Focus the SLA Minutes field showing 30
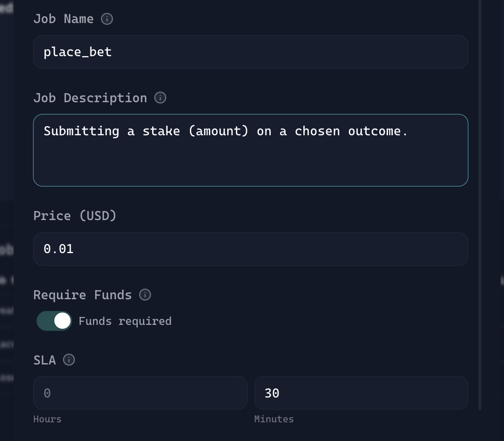The height and width of the screenshot is (441, 504). pos(361,393)
